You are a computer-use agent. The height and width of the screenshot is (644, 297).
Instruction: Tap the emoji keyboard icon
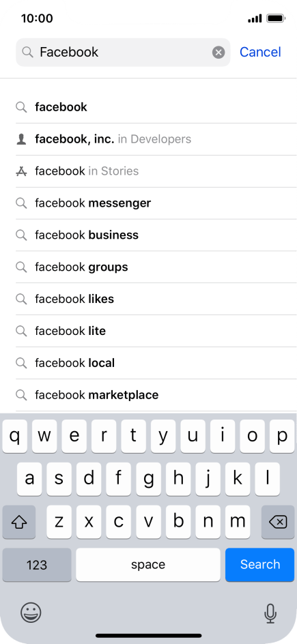point(31,613)
